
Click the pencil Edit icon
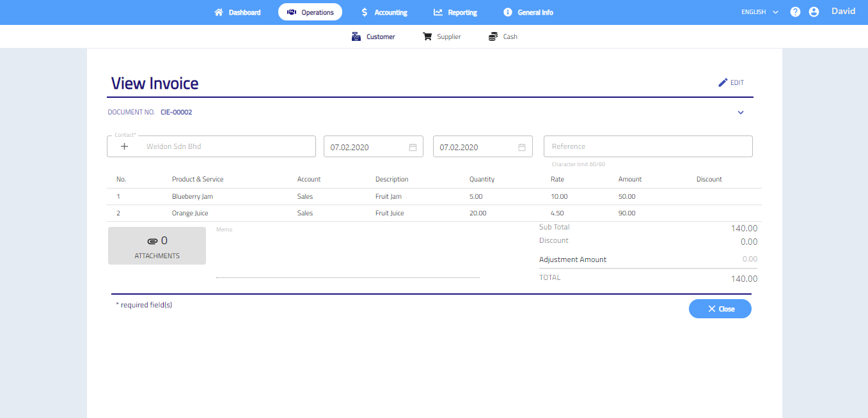[x=723, y=82]
